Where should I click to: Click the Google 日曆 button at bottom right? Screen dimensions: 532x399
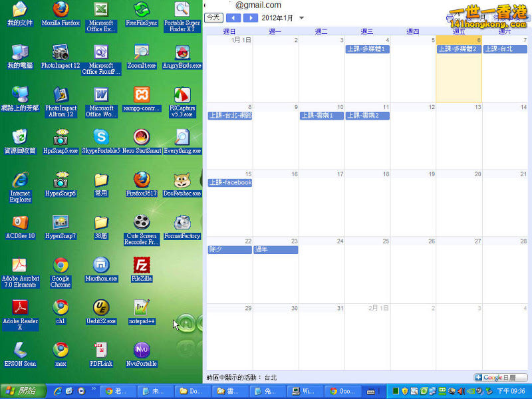[500, 377]
